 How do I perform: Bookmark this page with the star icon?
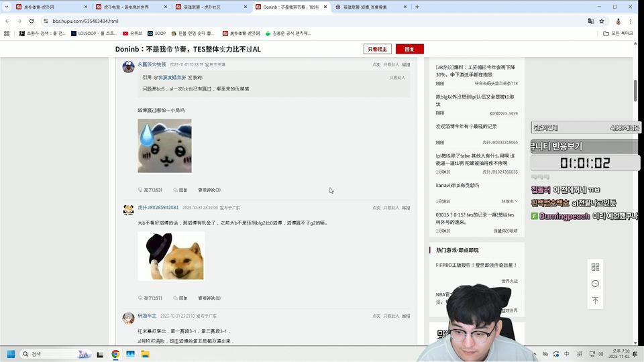tap(602, 21)
